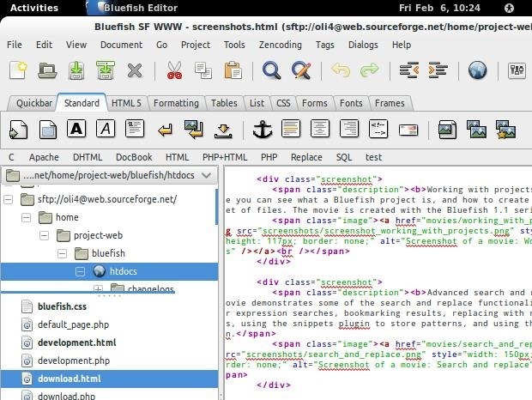Viewport: 532px width, 400px height.
Task: Click the italic 'A' toolbar icon
Action: click(x=106, y=130)
